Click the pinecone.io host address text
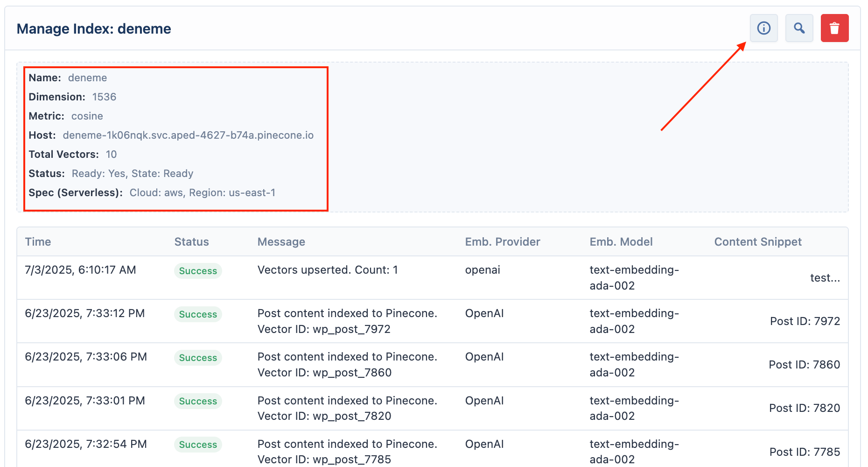The height and width of the screenshot is (467, 868). click(x=188, y=135)
